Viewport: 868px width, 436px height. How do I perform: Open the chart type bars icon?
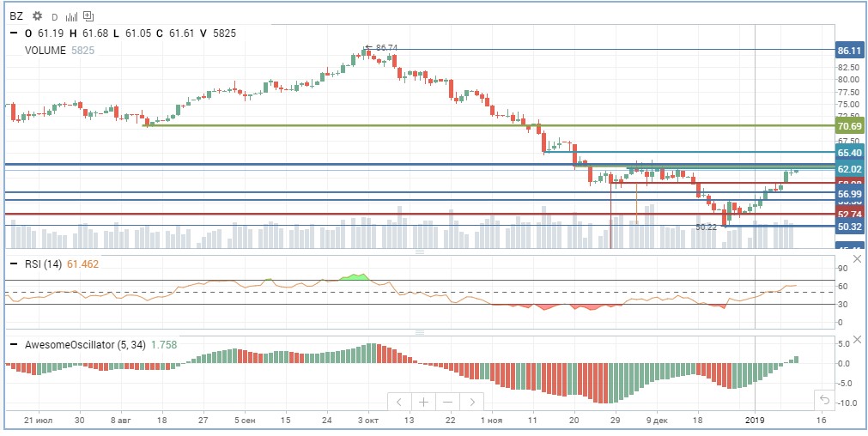point(71,16)
